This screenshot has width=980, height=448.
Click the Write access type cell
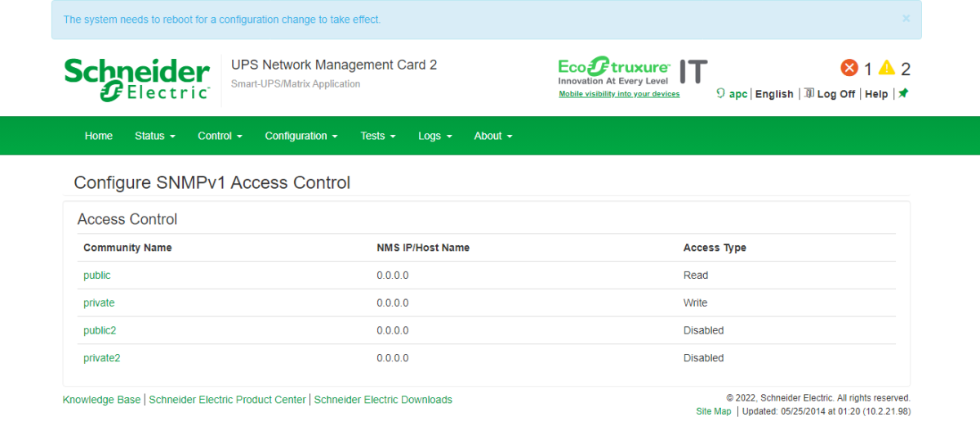point(696,303)
